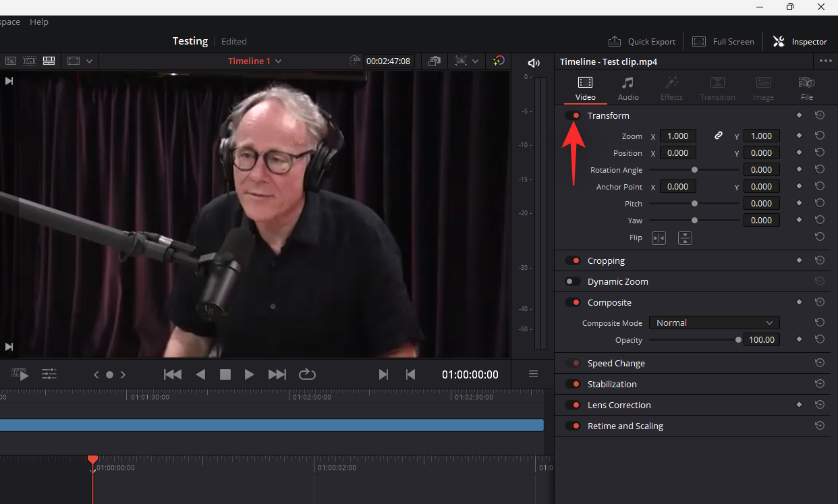The height and width of the screenshot is (504, 838).
Task: Open the Image inspector tab
Action: (763, 88)
